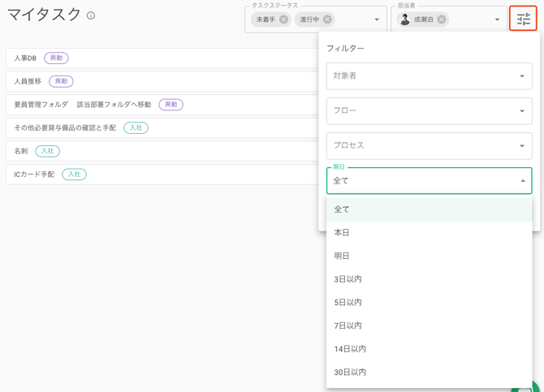Open the フロー filter dropdown

coord(430,111)
